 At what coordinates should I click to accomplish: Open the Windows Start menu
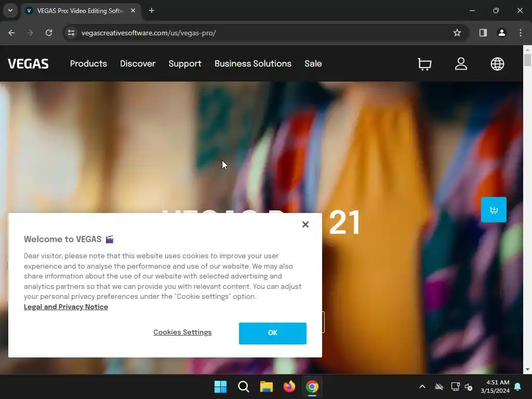pos(220,387)
